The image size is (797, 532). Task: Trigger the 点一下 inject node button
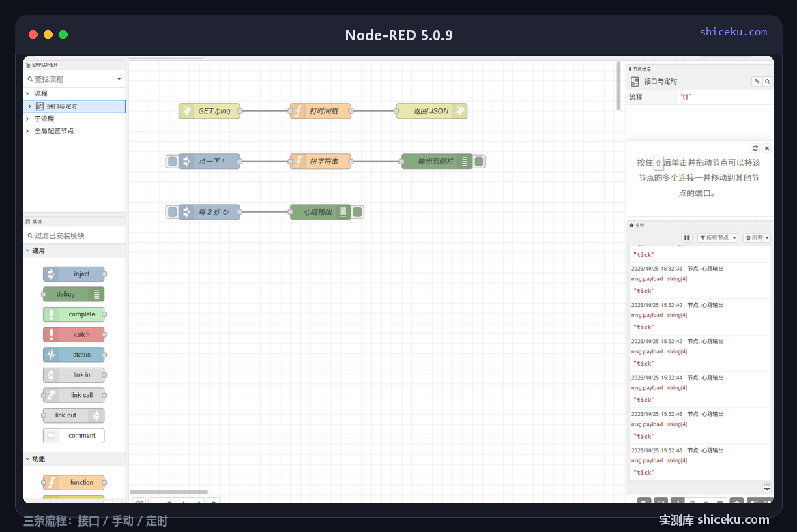coord(173,162)
